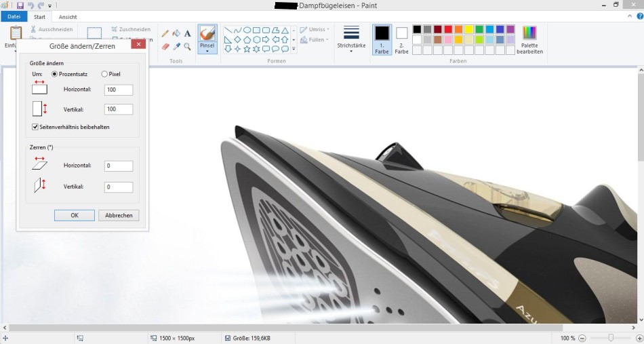Click the Save icon in title bar
This screenshot has height=344, width=644.
tap(20, 5)
